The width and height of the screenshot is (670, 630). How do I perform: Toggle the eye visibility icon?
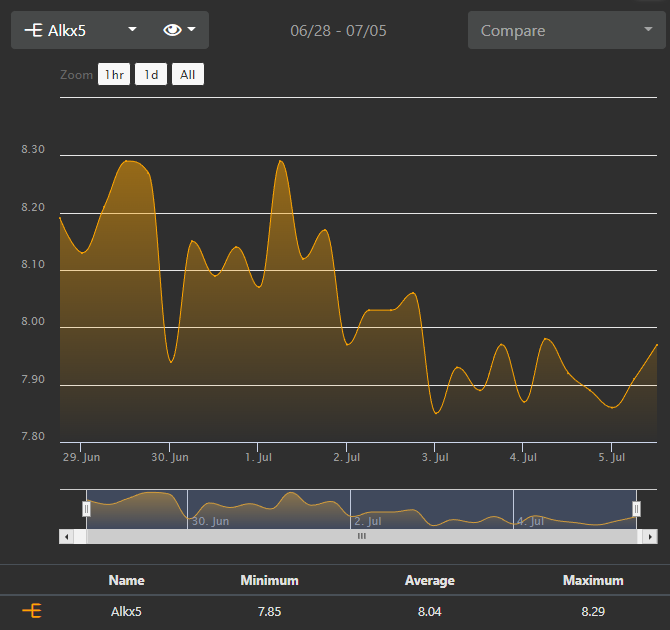pos(173,30)
